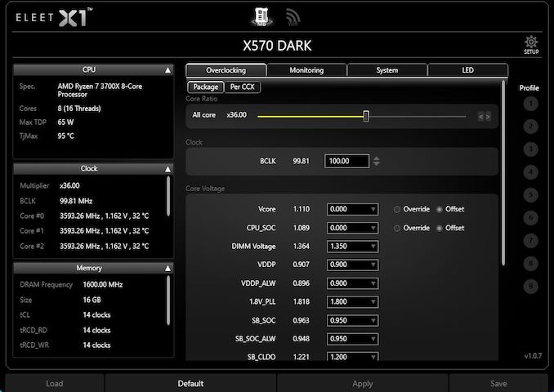Click the BCLK 100.00 input field
The image size is (554, 392).
(x=346, y=161)
